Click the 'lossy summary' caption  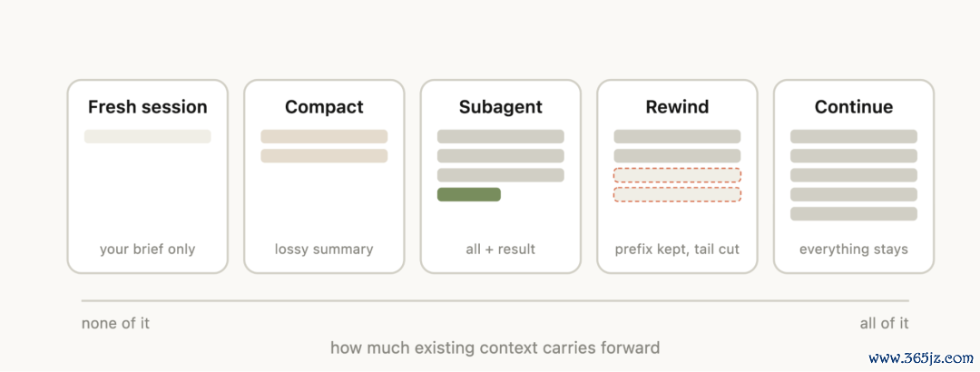(324, 250)
